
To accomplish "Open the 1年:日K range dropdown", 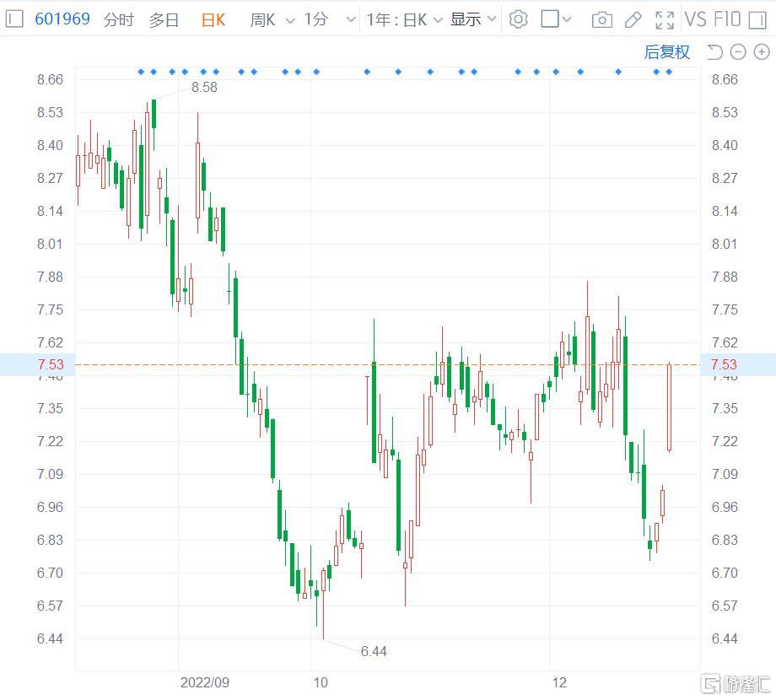I will [x=404, y=19].
